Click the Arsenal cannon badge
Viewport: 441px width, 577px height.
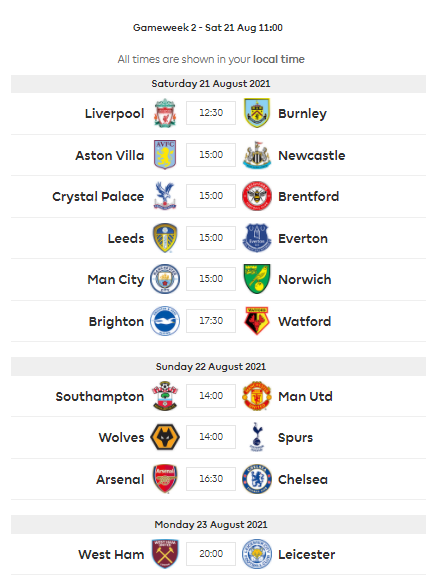165,479
